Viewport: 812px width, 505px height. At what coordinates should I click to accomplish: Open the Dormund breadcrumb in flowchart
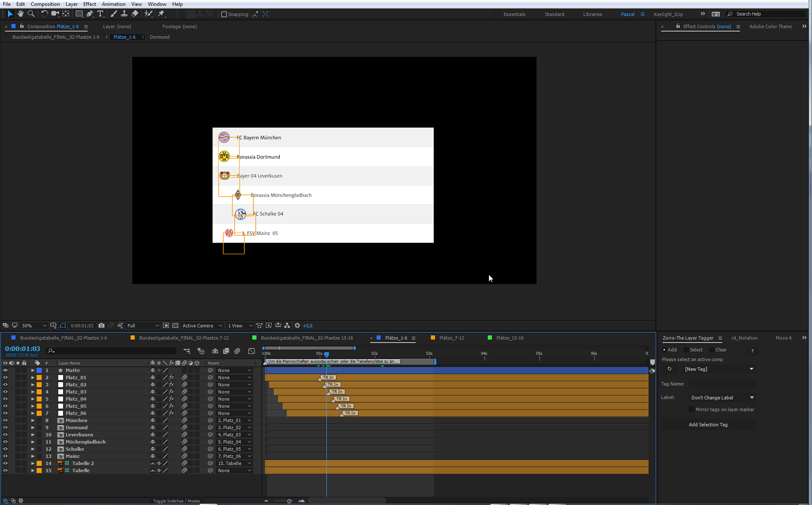159,37
